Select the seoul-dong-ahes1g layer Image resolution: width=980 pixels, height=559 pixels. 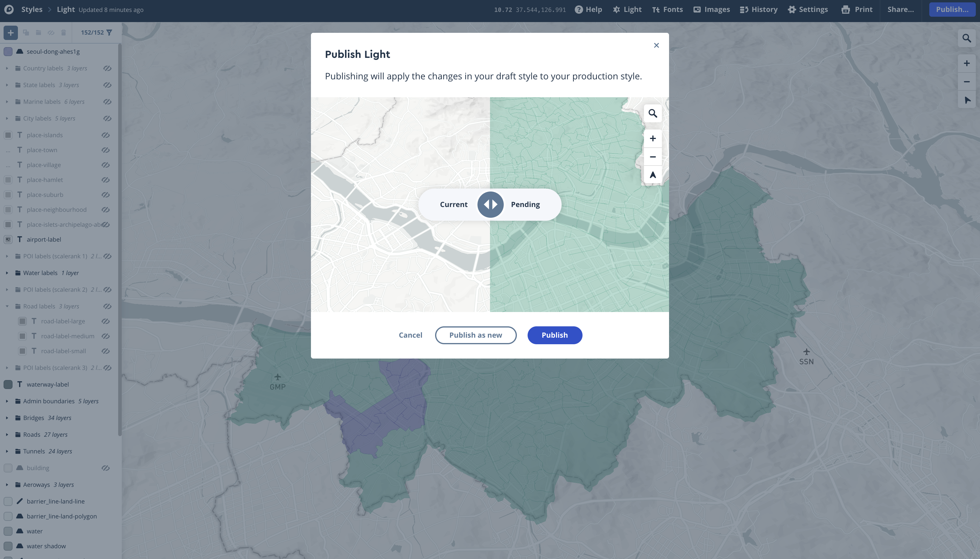point(53,51)
